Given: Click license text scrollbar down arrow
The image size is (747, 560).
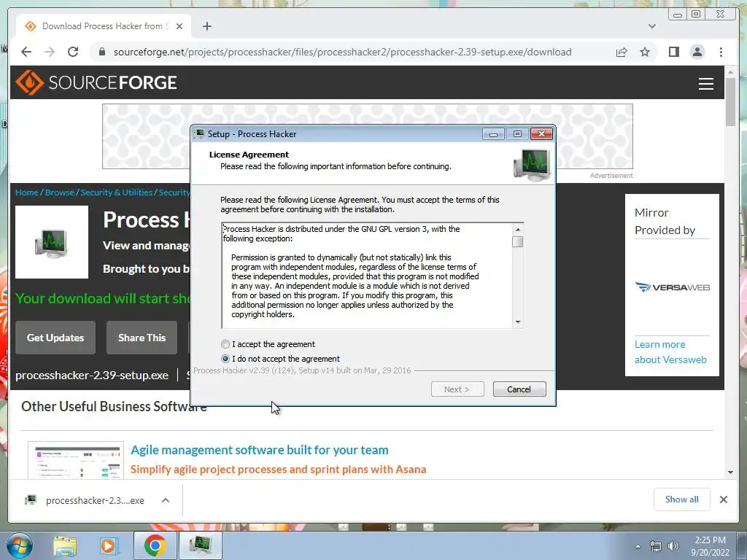Looking at the screenshot, I should pyautogui.click(x=518, y=322).
